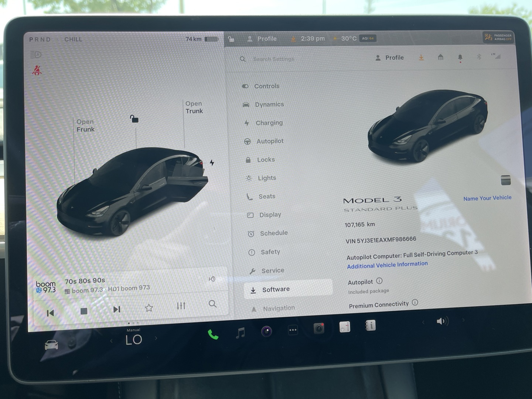The height and width of the screenshot is (399, 532).
Task: Open Additional Vehicle Information link
Action: tap(387, 265)
